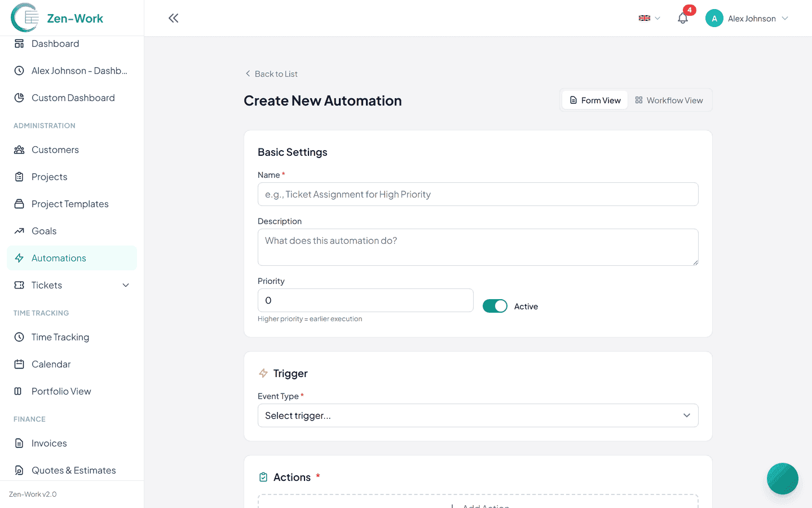Select Automations in the sidebar
The width and height of the screenshot is (812, 508).
click(x=72, y=258)
